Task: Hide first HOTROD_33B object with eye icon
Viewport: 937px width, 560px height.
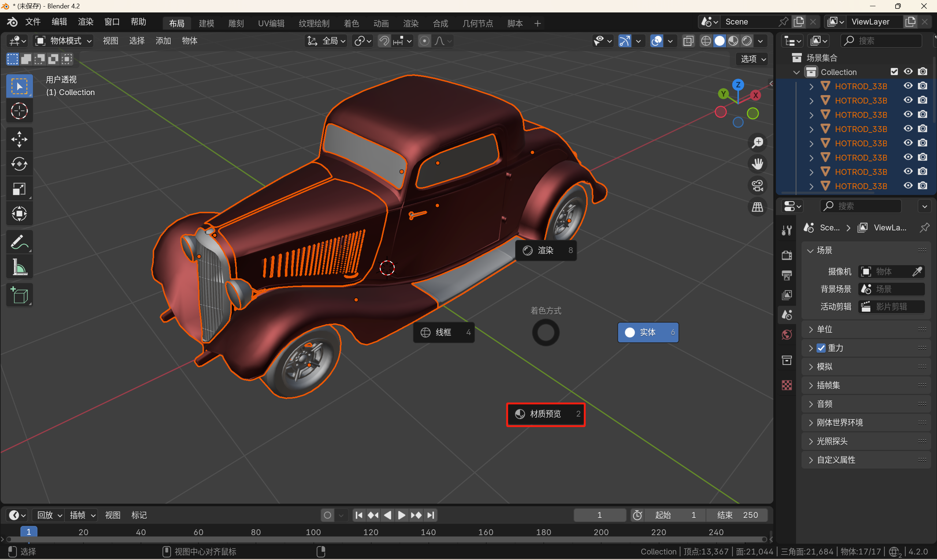Action: (908, 86)
